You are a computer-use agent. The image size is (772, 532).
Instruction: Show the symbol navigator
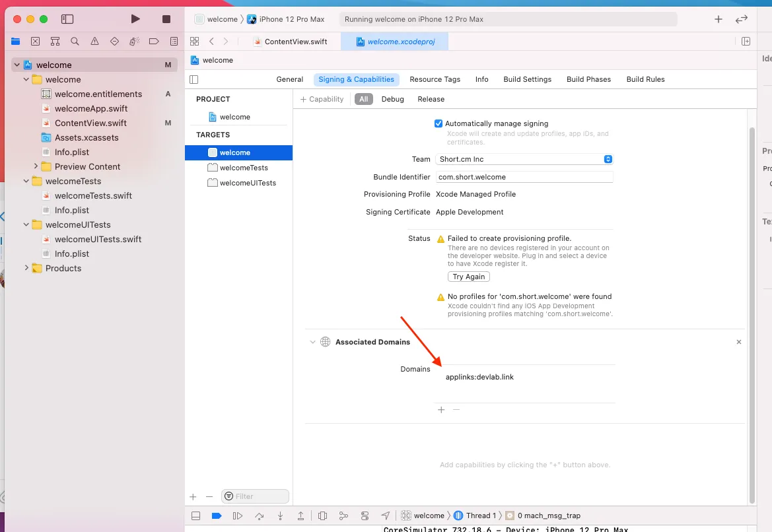click(x=55, y=42)
